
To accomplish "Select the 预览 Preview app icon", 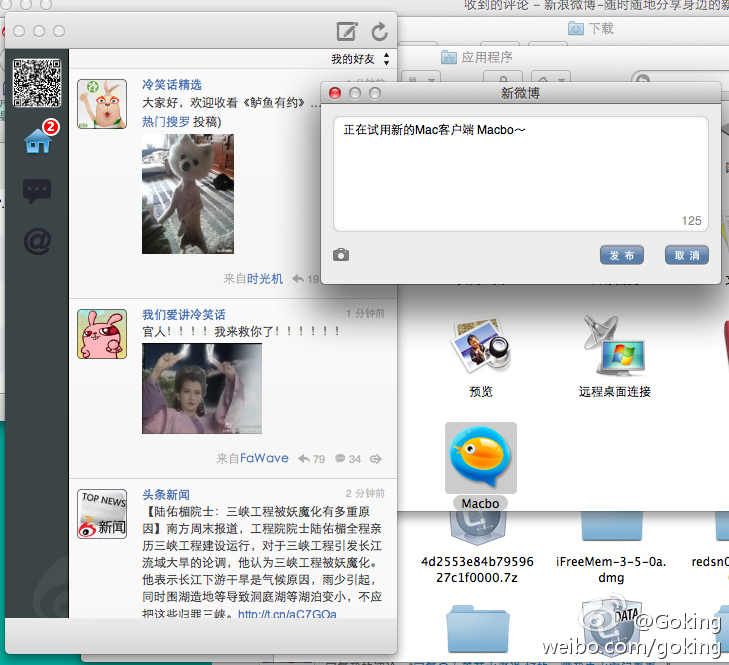I will [x=481, y=346].
